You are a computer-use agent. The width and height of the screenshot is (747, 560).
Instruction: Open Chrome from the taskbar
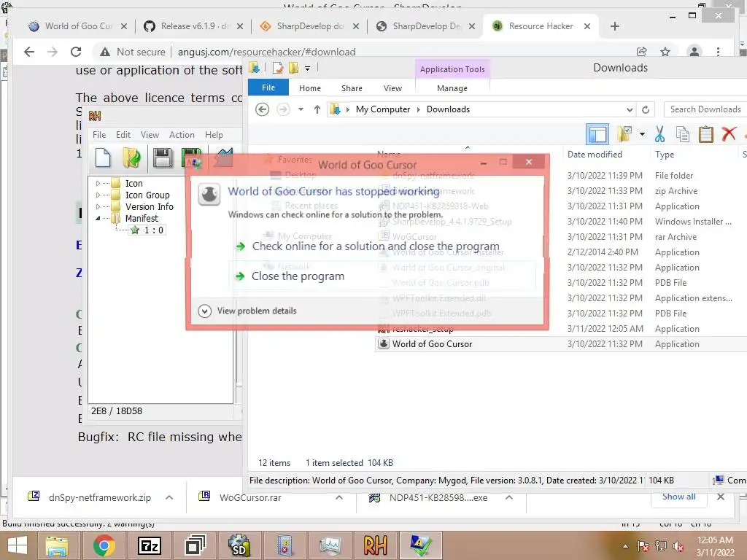tap(104, 545)
